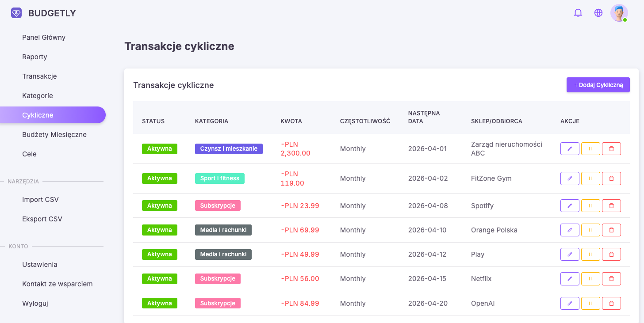Edit the OpenAI subscription entry
This screenshot has width=644, height=323.
[x=570, y=304]
